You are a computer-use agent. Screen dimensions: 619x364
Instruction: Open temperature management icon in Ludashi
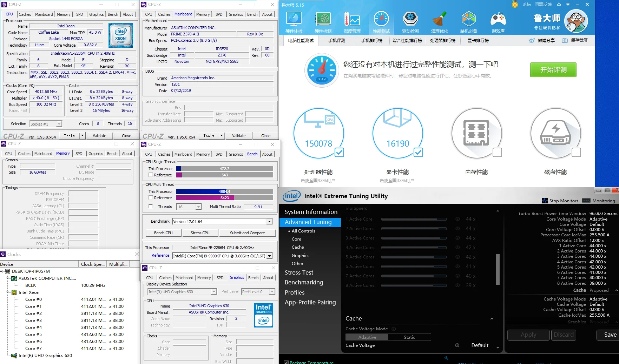352,22
